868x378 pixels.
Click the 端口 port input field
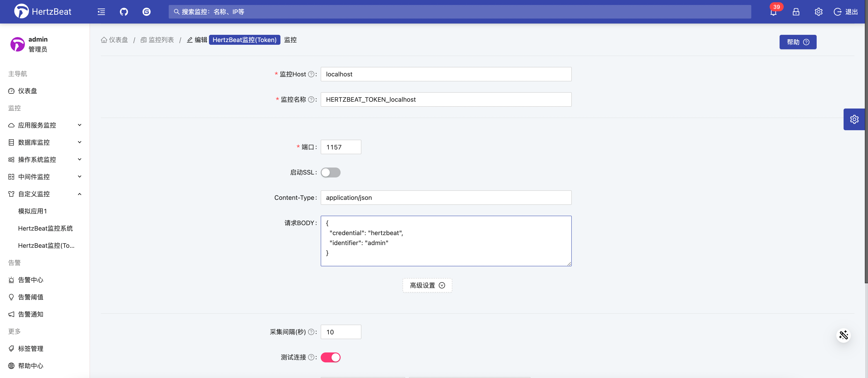[341, 147]
